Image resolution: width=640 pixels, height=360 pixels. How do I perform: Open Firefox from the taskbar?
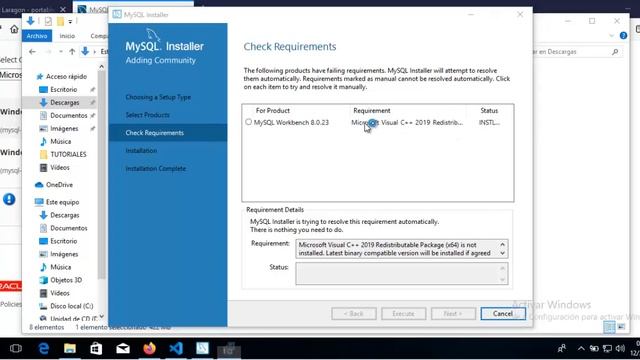(x=149, y=349)
